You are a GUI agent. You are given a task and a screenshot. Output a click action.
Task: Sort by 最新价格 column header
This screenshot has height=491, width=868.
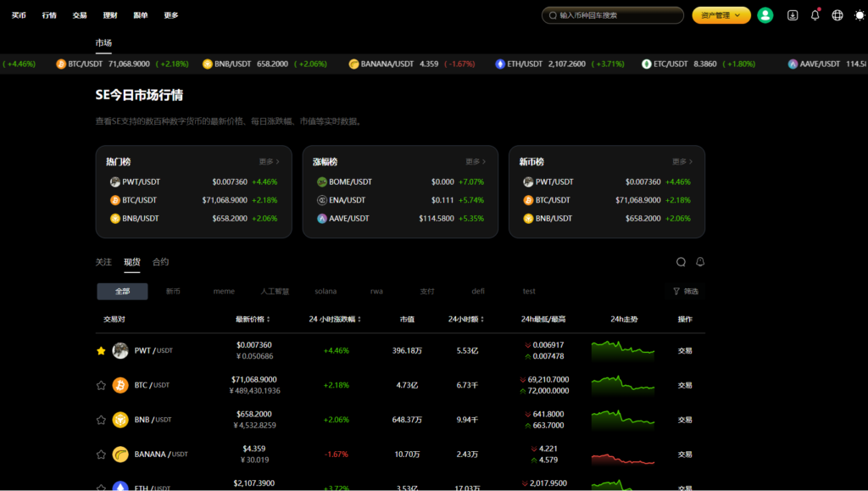[x=253, y=320]
